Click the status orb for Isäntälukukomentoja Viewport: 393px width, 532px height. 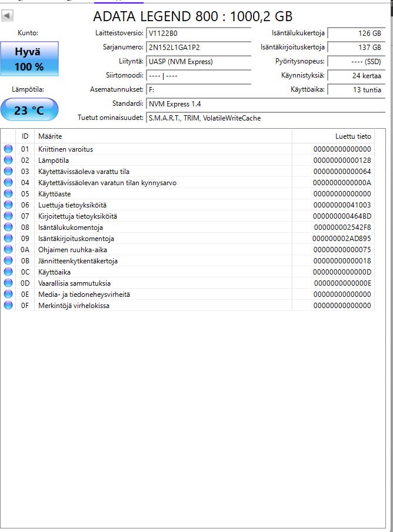point(8,227)
